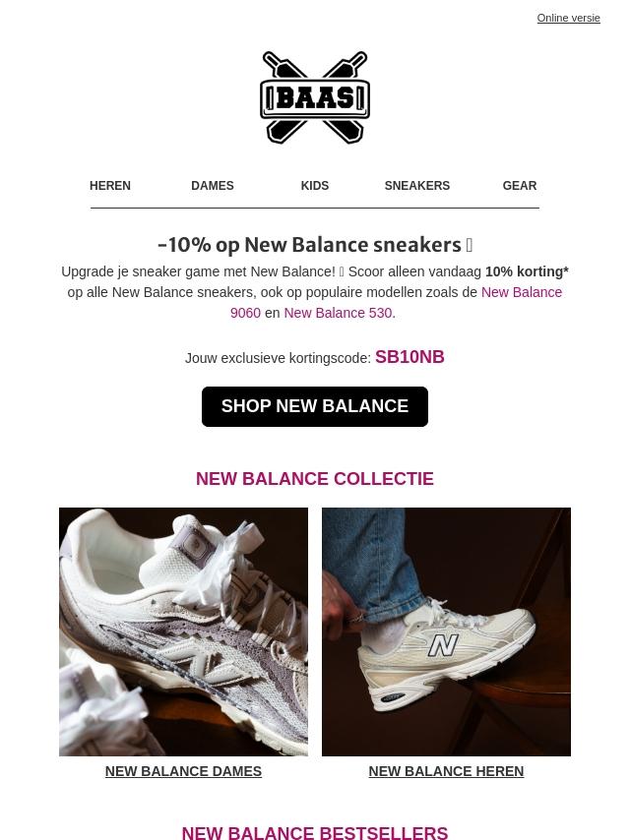Click the -10% op New Balance sneakers headline
The height and width of the screenshot is (840, 630).
pos(315,245)
